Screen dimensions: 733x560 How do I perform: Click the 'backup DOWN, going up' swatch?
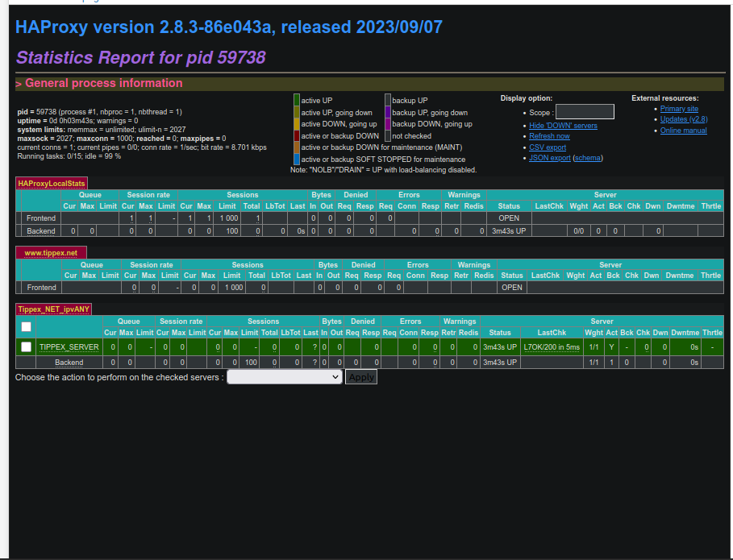click(x=388, y=124)
